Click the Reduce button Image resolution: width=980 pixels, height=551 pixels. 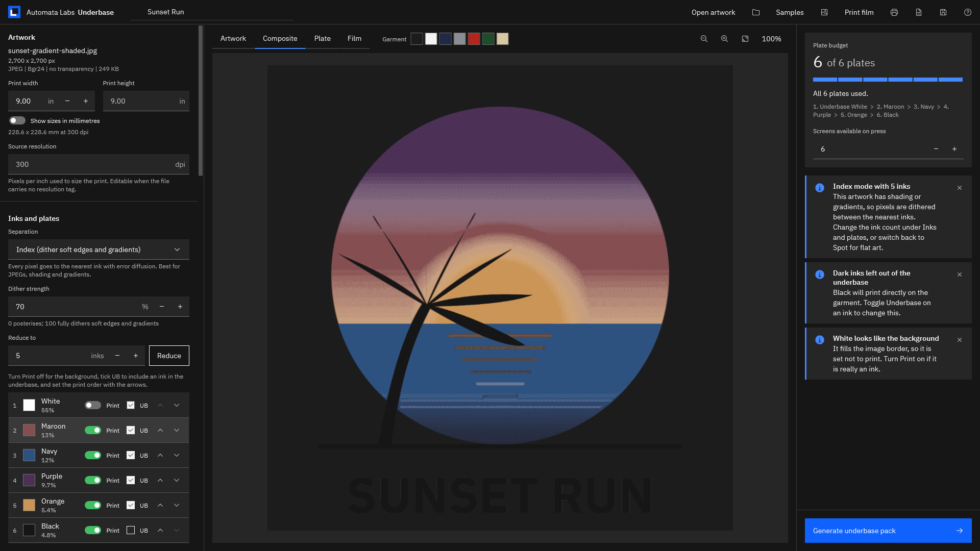[169, 356]
